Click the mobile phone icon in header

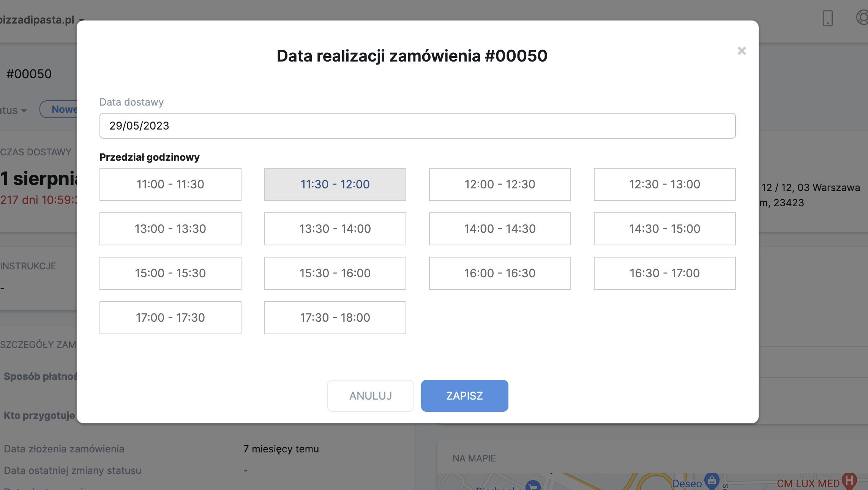pos(827,18)
